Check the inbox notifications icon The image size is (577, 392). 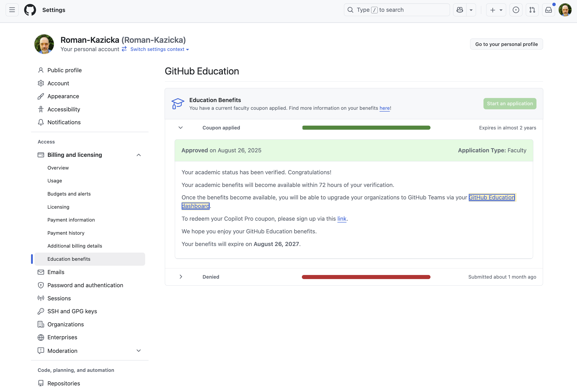548,10
